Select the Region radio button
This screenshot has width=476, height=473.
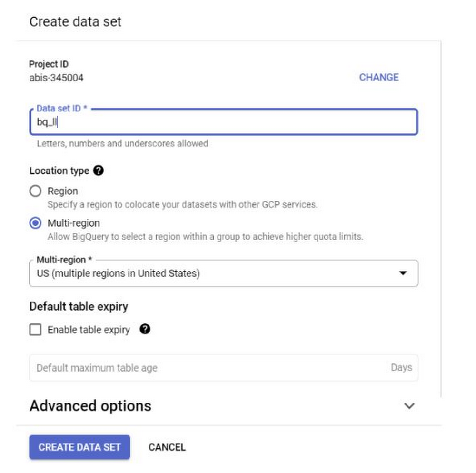pos(35,191)
